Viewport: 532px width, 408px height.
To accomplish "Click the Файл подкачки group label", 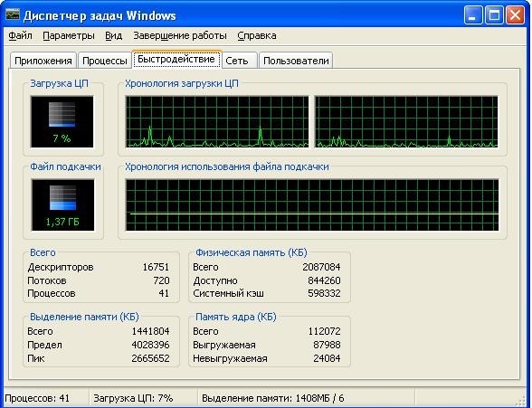I will coord(65,166).
